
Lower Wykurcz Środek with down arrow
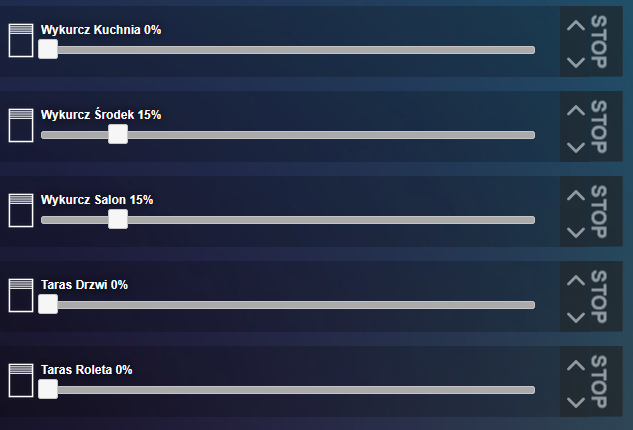(x=576, y=147)
